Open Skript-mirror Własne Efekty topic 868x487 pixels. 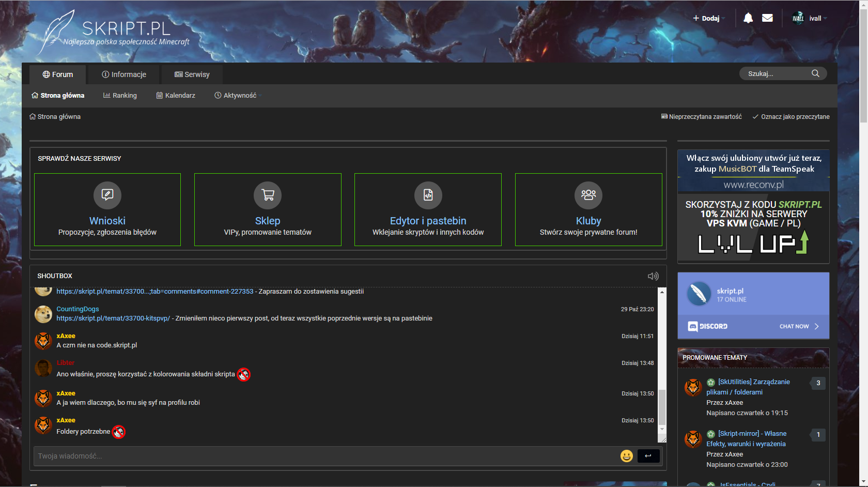pyautogui.click(x=747, y=439)
